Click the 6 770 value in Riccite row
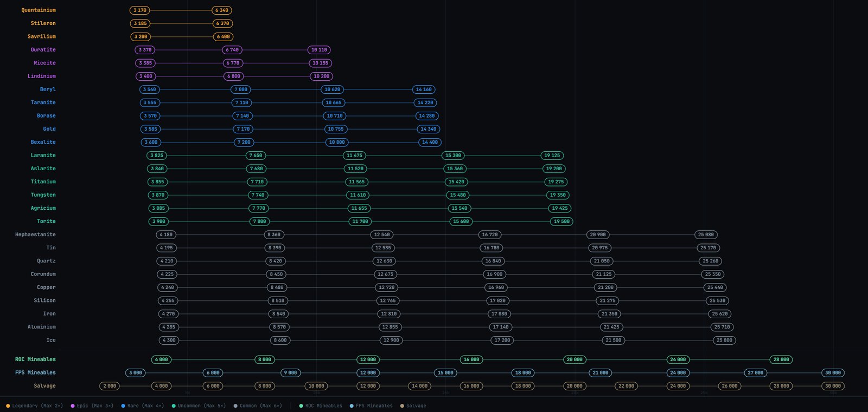The image size is (868, 412). click(x=233, y=63)
